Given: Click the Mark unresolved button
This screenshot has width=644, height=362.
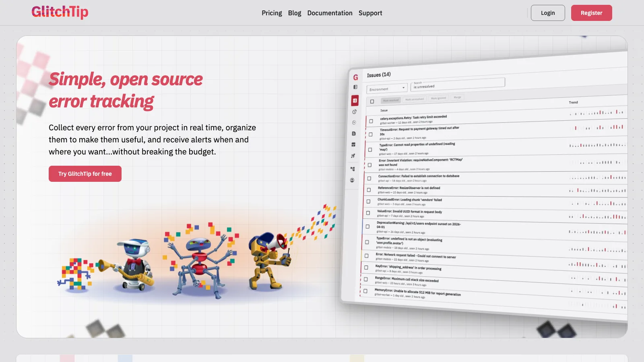Looking at the screenshot, I should point(415,99).
